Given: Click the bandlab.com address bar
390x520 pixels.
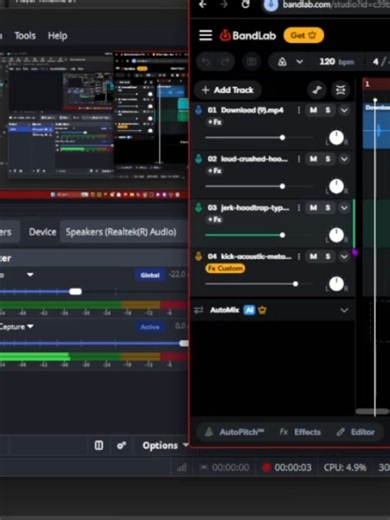Looking at the screenshot, I should pos(327,5).
